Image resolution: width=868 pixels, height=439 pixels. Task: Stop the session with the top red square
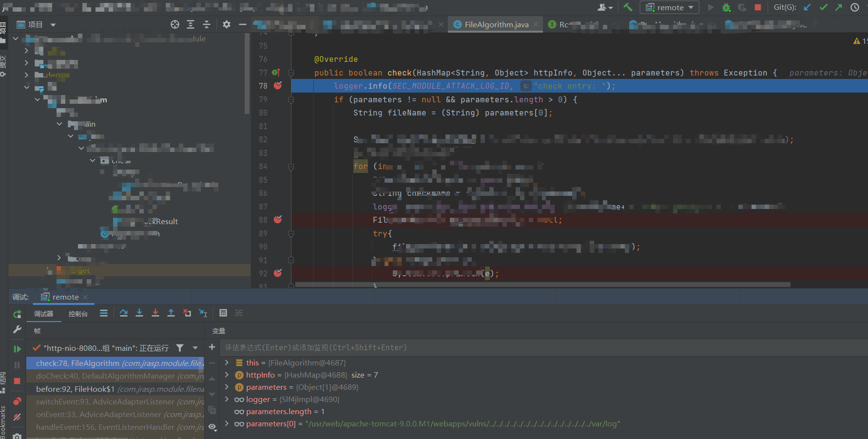(757, 7)
